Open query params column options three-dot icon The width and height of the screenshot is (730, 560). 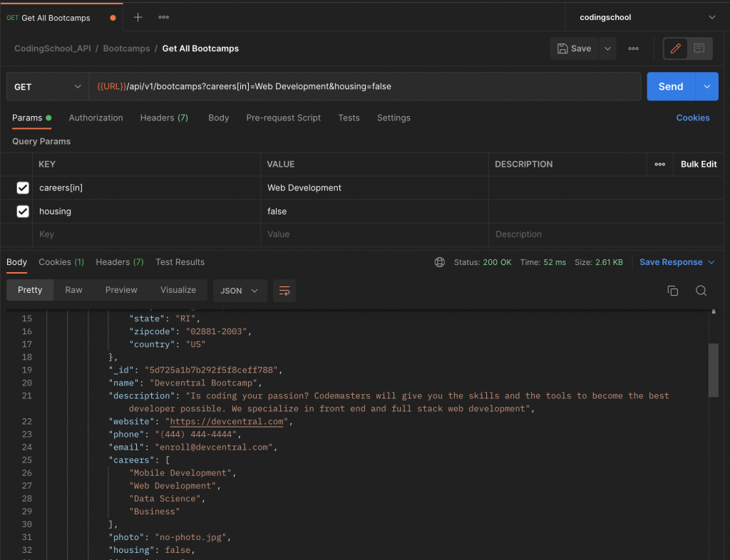click(x=659, y=164)
